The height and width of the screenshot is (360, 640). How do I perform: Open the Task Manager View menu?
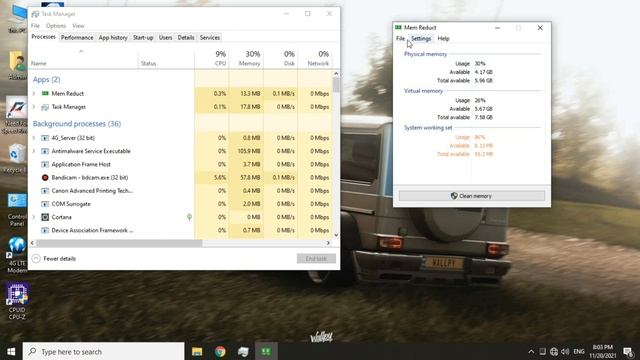point(78,26)
